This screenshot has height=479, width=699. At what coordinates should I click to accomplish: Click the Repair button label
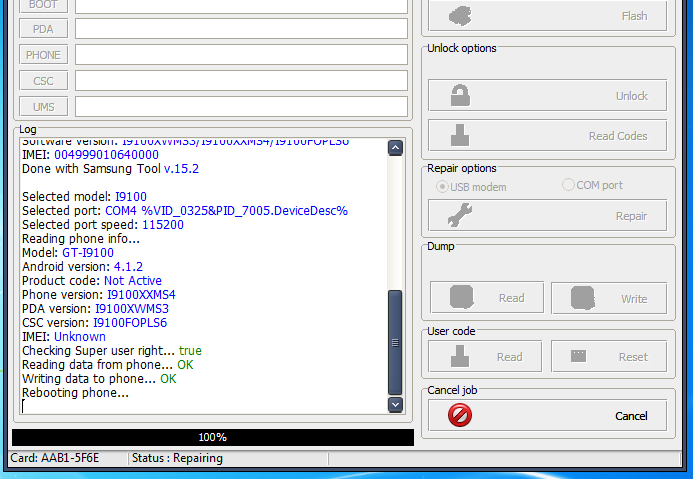(631, 216)
